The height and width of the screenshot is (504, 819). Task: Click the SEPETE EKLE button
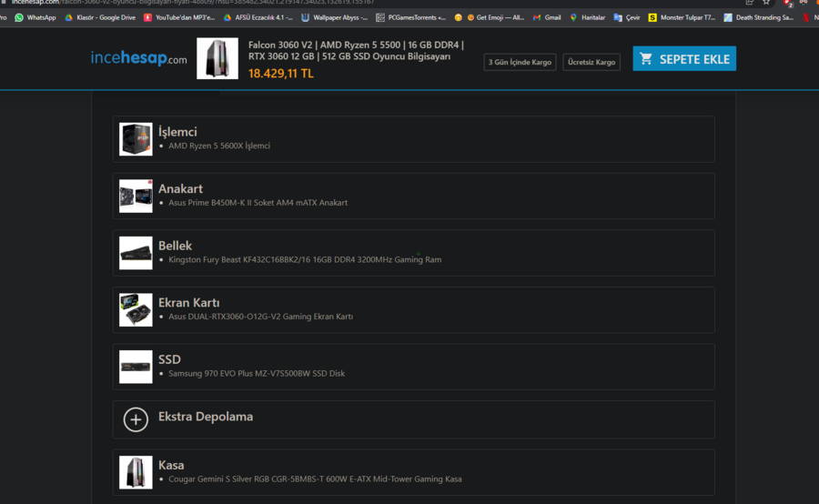click(684, 58)
